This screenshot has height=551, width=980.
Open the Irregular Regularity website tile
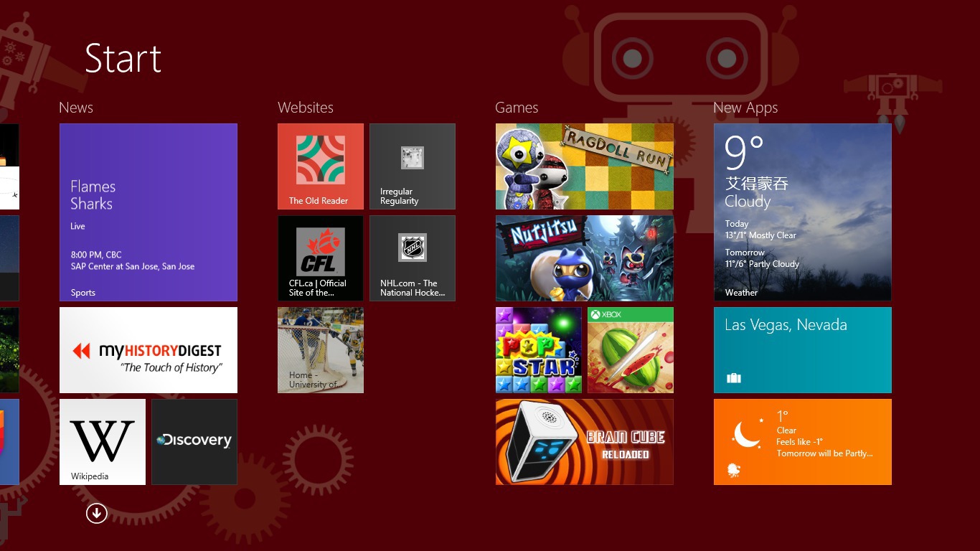[x=413, y=166]
